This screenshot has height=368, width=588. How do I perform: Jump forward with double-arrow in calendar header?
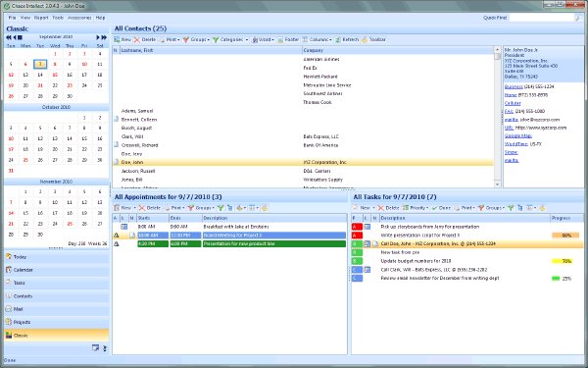104,37
